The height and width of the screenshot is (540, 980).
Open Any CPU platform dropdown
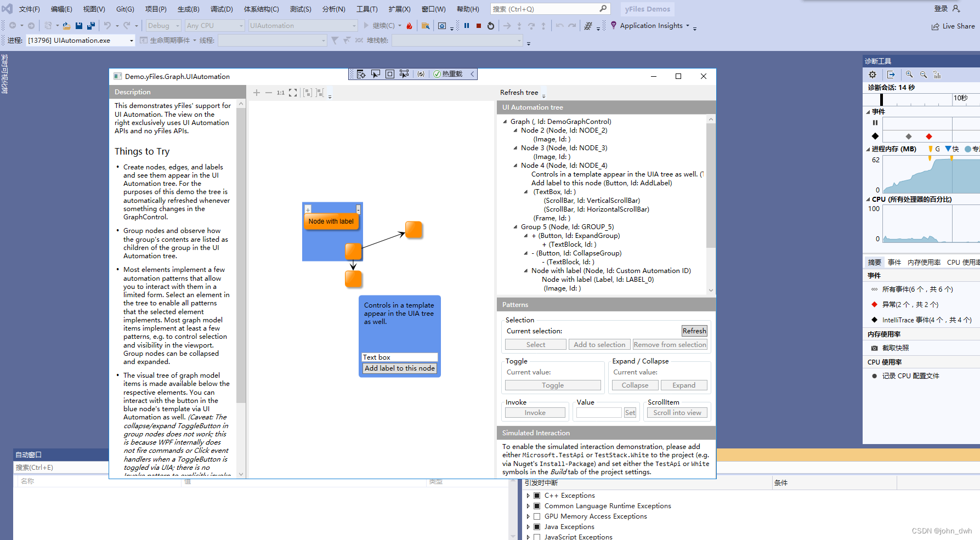click(214, 26)
